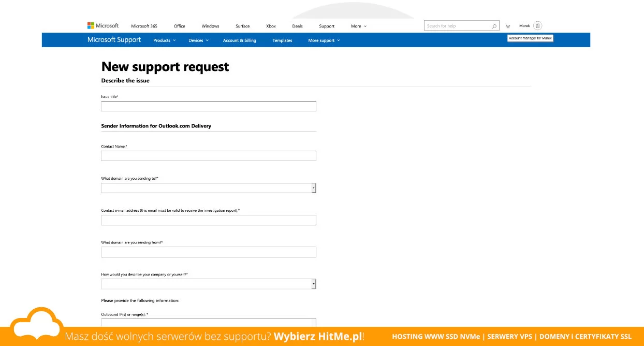The image size is (644, 346).
Task: Click the 'Describe the issue' subheading
Action: [x=125, y=81]
